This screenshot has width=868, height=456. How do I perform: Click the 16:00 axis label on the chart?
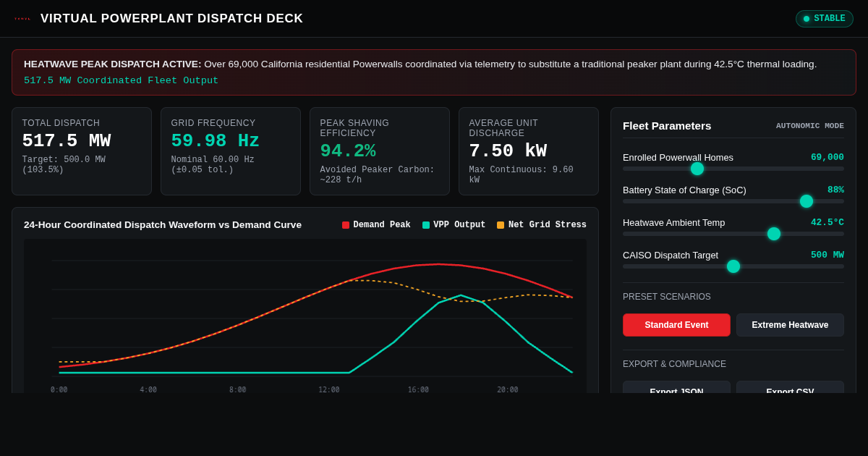(418, 389)
